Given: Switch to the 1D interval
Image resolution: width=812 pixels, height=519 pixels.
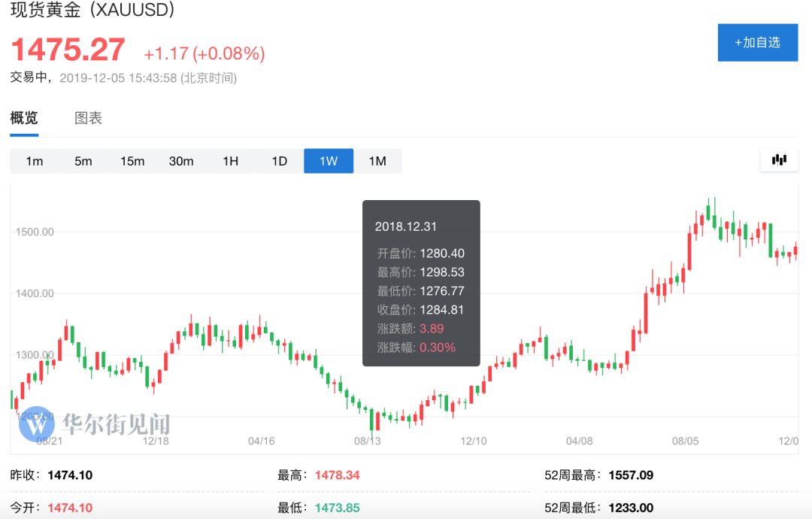Looking at the screenshot, I should tap(279, 160).
